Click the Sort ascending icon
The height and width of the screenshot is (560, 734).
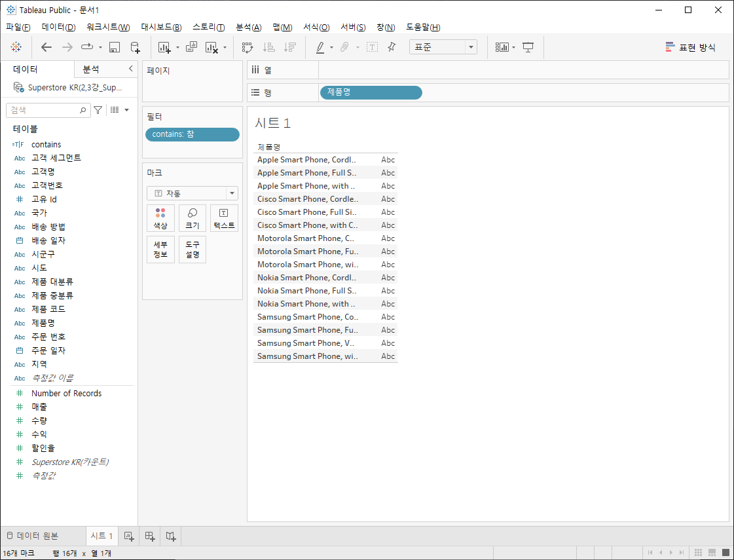pyautogui.click(x=268, y=47)
